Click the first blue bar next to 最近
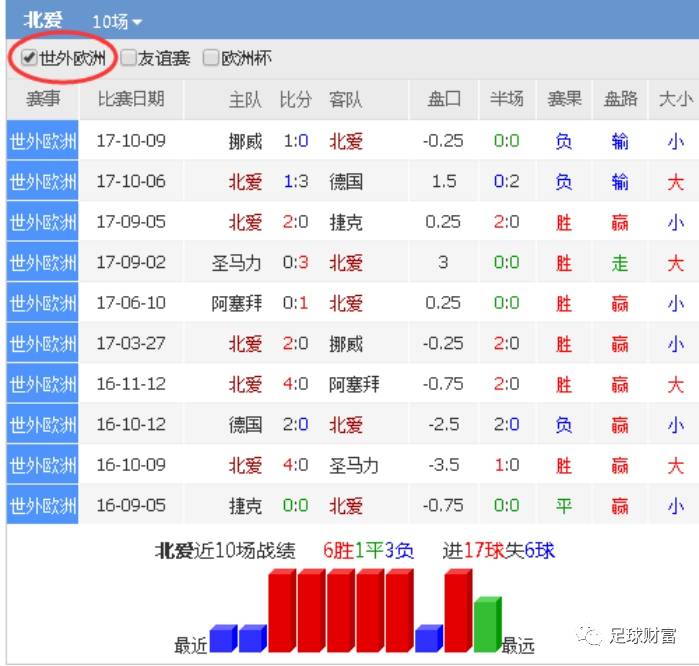This screenshot has width=699, height=666. pos(223,638)
